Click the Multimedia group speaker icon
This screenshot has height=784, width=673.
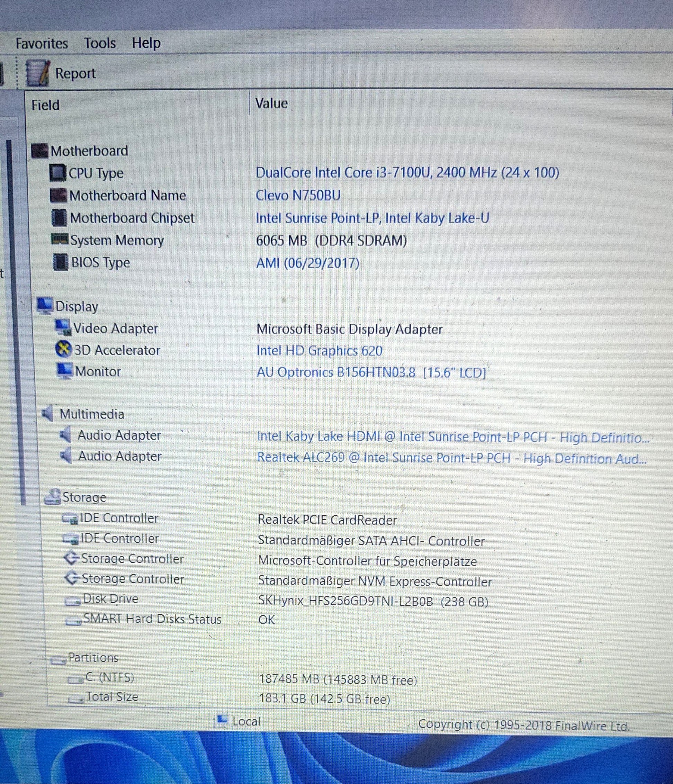click(47, 414)
